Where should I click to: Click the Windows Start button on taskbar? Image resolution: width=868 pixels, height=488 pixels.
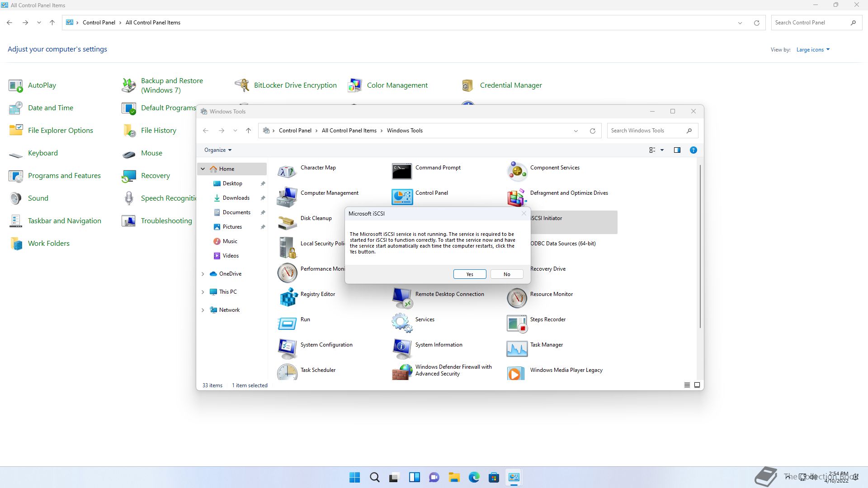[x=354, y=477]
